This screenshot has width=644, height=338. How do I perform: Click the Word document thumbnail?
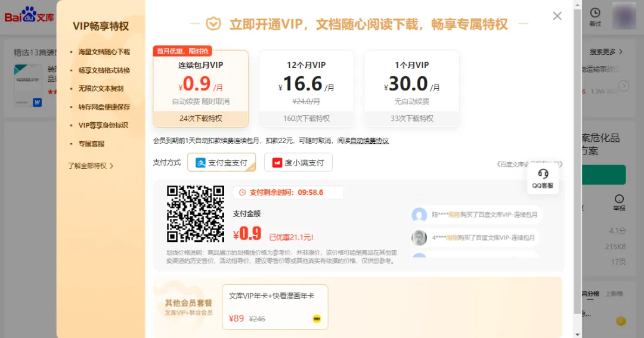tap(28, 85)
